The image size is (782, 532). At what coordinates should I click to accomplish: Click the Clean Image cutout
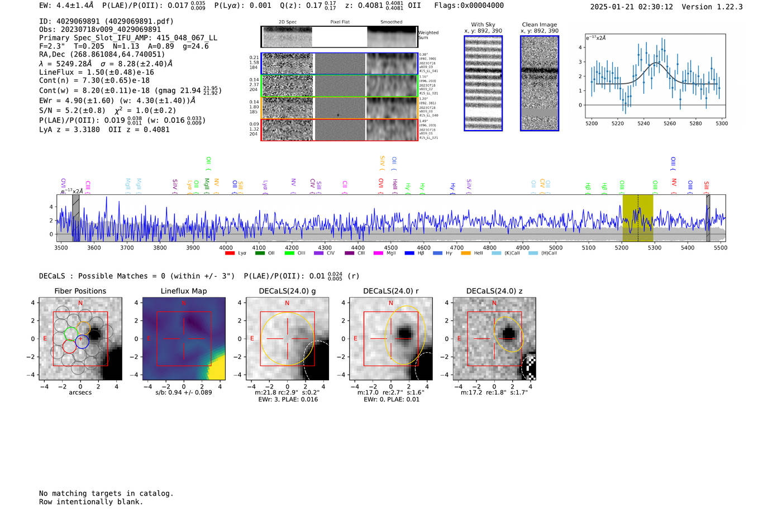coord(540,83)
